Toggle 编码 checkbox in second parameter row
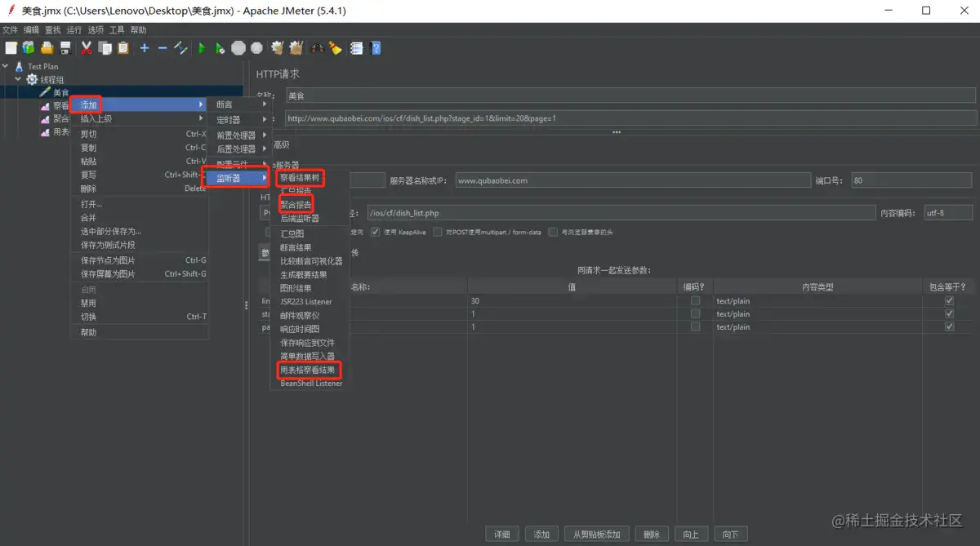The height and width of the screenshot is (546, 980). 695,313
